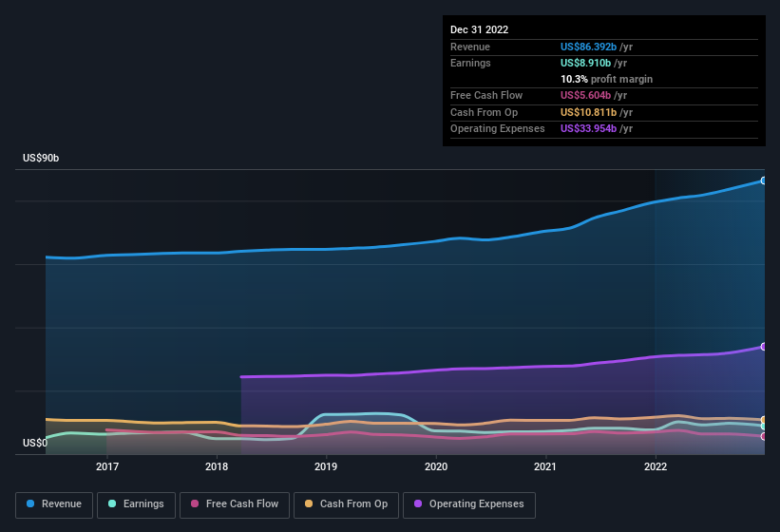780x532 pixels.
Task: Click the 10.3% profit margin text
Action: coord(606,79)
